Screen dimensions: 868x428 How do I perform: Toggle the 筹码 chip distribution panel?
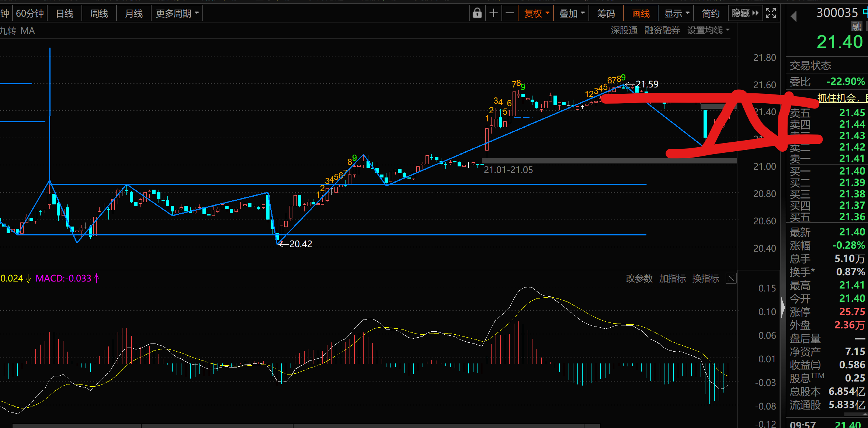point(606,14)
